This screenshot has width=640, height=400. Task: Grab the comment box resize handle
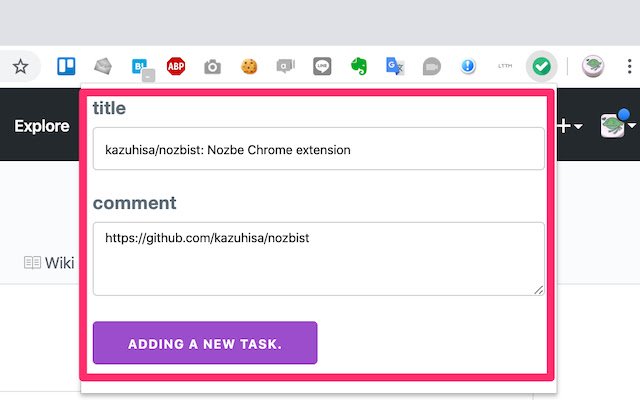click(539, 290)
